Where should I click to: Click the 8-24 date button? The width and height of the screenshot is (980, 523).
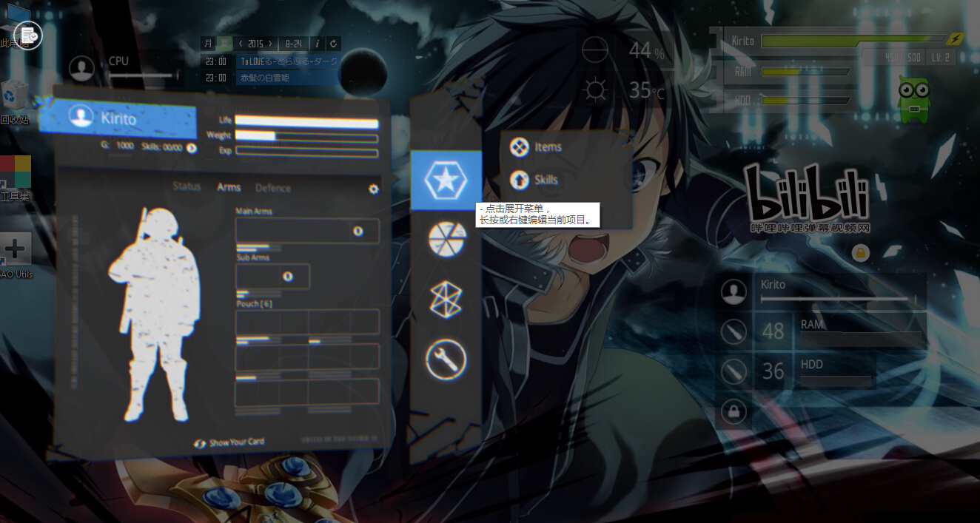tap(293, 44)
